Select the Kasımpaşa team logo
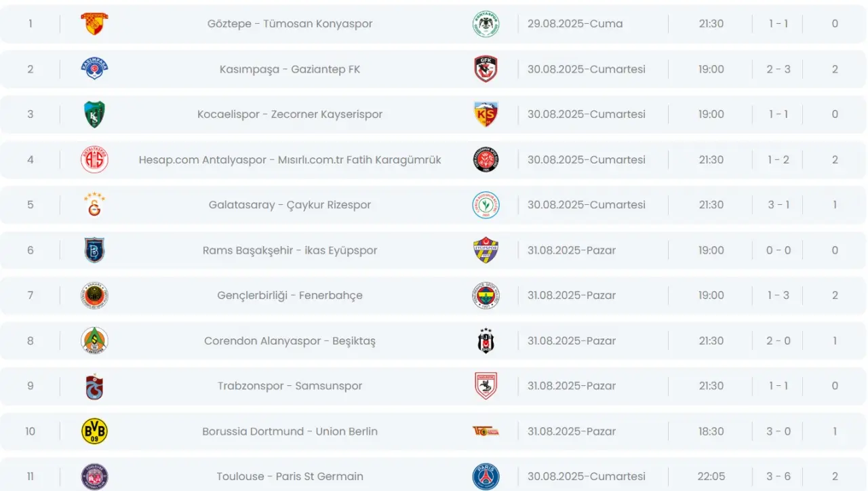The image size is (868, 491). point(94,69)
